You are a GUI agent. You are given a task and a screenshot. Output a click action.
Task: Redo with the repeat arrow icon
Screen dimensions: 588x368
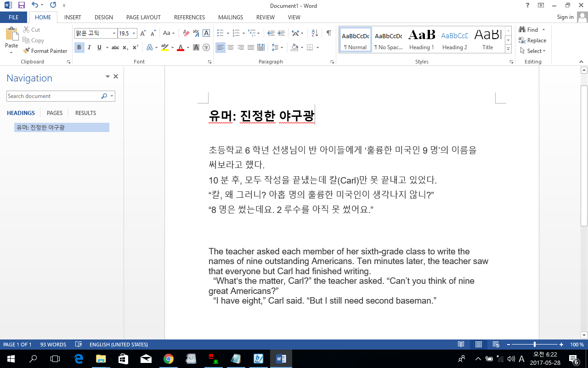(x=53, y=6)
